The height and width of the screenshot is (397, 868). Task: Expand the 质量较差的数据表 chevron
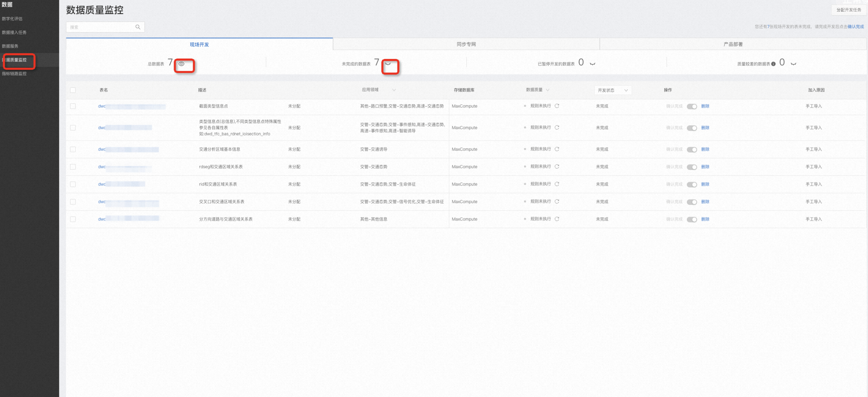click(794, 64)
